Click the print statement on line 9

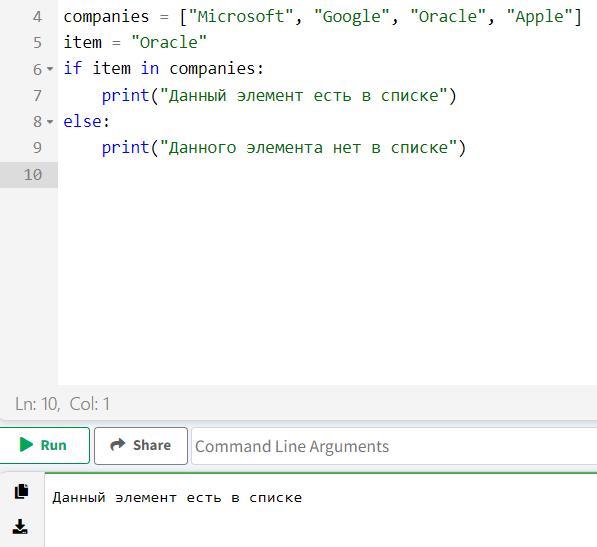pyautogui.click(x=284, y=148)
